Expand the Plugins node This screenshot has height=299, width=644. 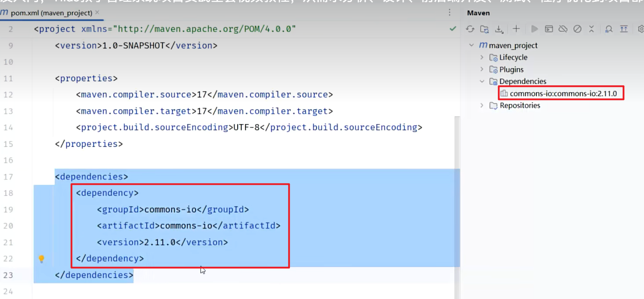[482, 69]
